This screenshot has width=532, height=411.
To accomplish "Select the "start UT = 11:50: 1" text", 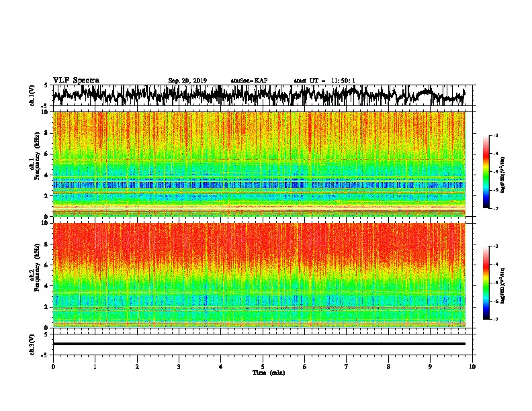I will point(324,81).
